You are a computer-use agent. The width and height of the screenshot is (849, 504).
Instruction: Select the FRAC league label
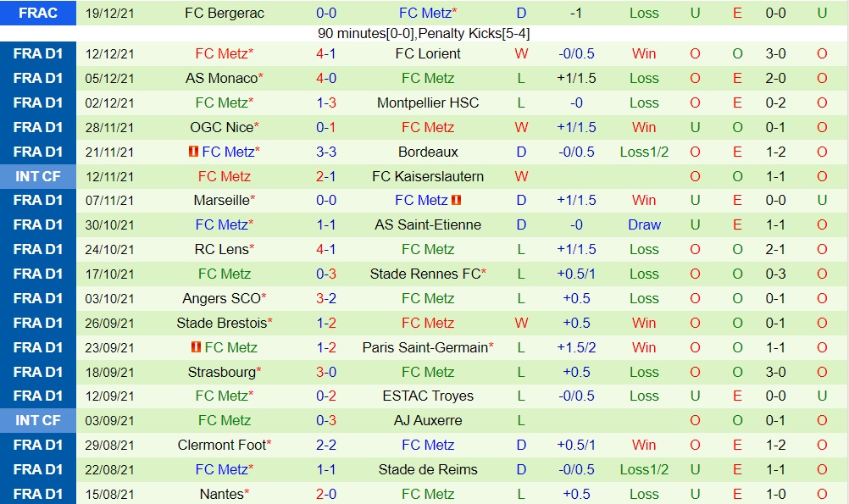37,13
